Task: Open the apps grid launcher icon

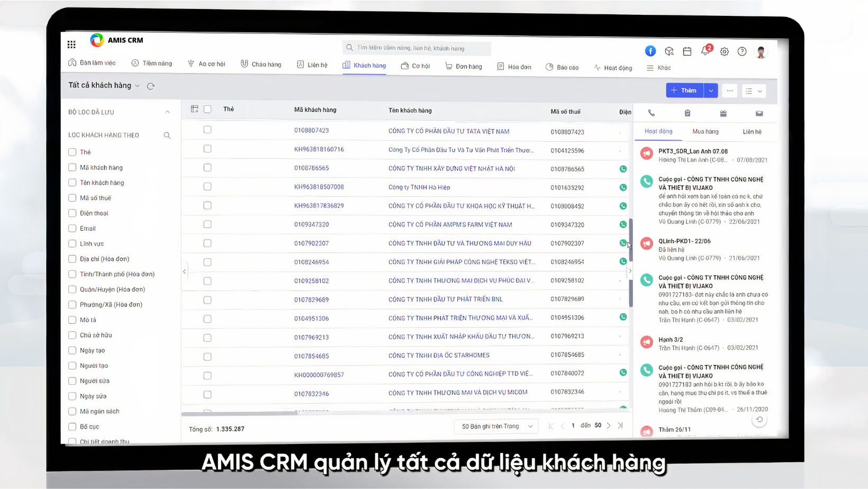Action: (x=71, y=44)
